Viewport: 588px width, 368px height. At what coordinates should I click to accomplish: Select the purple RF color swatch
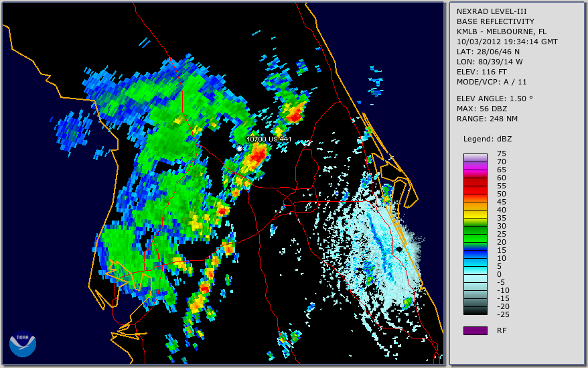click(x=475, y=330)
